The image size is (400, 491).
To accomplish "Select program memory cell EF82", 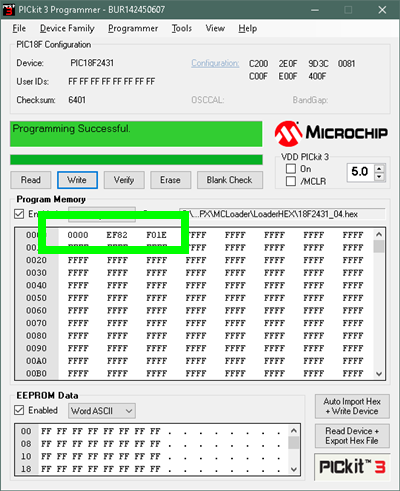I will pyautogui.click(x=117, y=235).
